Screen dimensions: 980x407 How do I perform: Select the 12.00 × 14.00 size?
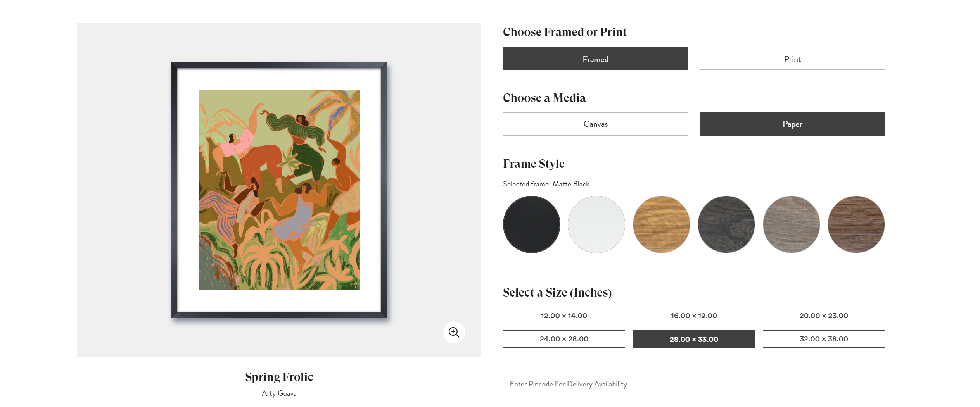point(564,316)
